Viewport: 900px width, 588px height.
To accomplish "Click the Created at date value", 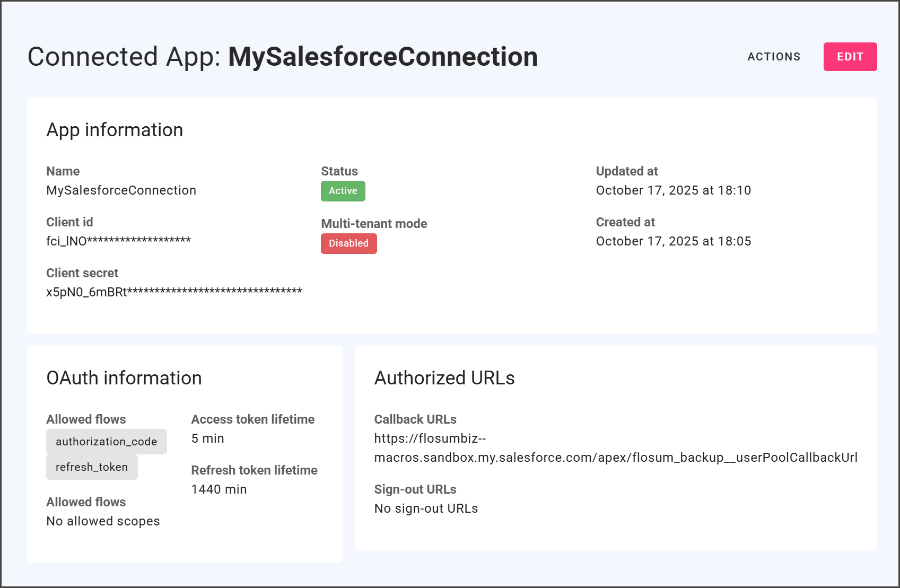I will 673,241.
